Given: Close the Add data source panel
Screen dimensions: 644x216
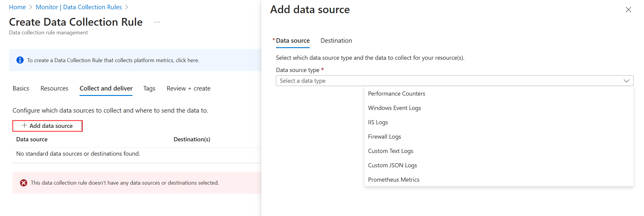Looking at the screenshot, I should pyautogui.click(x=628, y=10).
